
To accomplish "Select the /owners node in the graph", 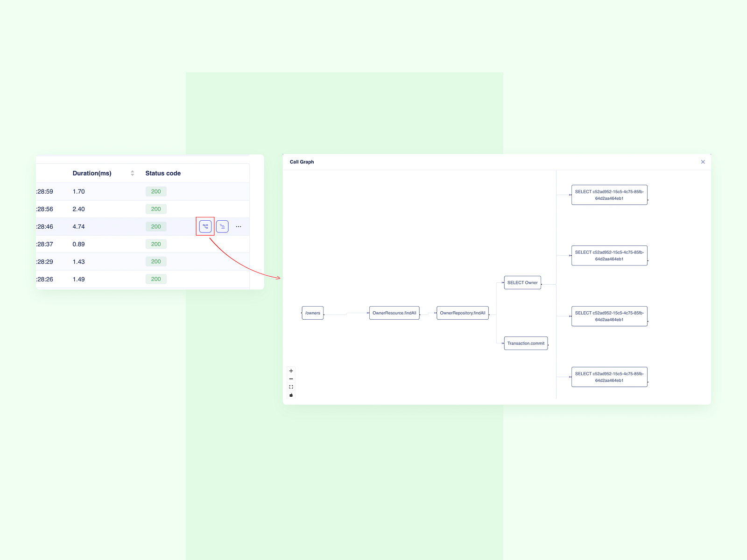I will click(312, 313).
